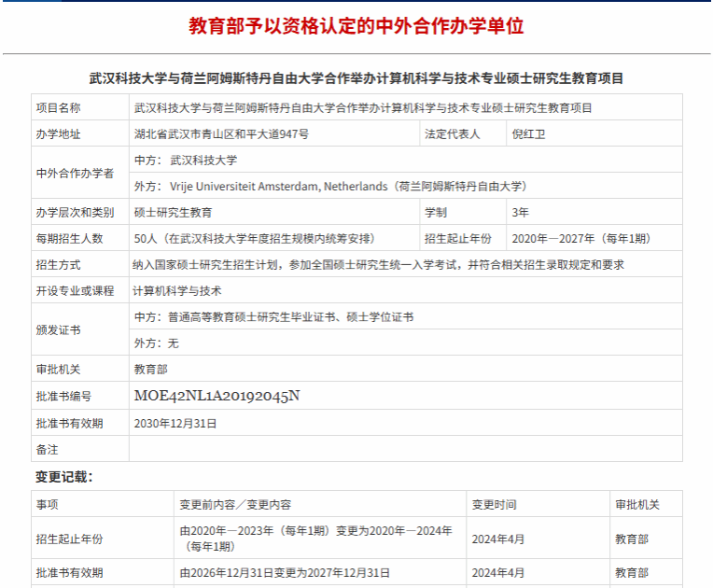Click the 变更时间 column header
This screenshot has width=713, height=588.
(494, 504)
